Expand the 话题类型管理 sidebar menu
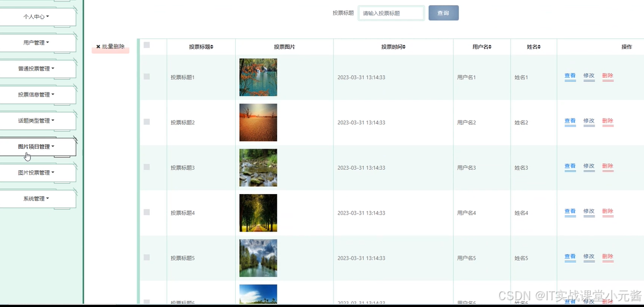Viewport: 644px width, 307px height. pos(36,121)
